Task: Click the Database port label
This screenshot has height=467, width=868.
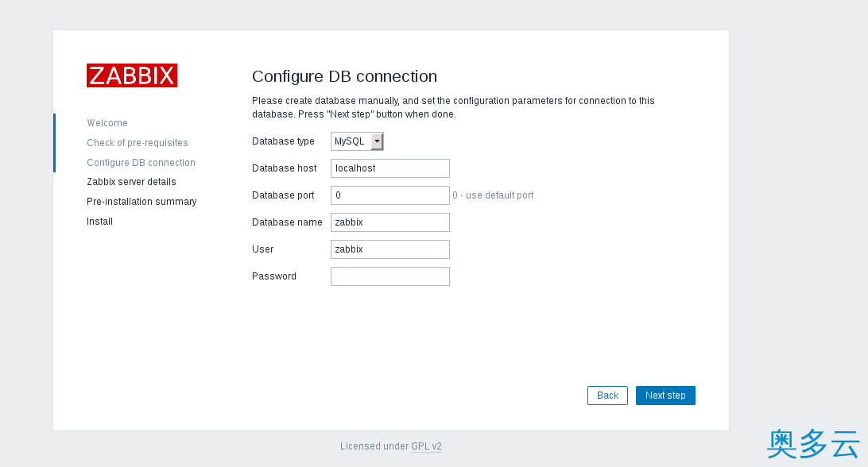Action: 283,195
